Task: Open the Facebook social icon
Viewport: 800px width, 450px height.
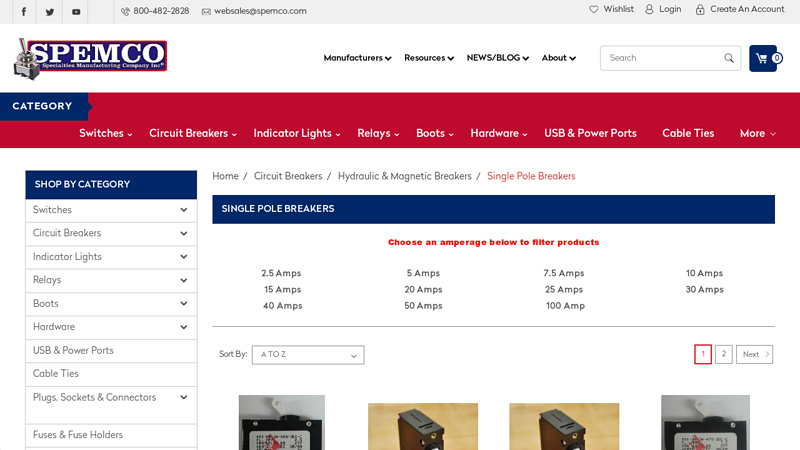Action: click(23, 12)
